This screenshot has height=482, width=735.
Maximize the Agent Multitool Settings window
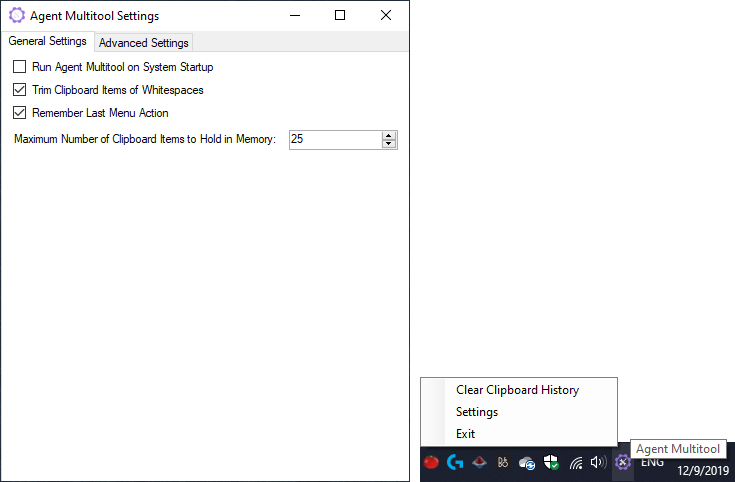(x=340, y=15)
